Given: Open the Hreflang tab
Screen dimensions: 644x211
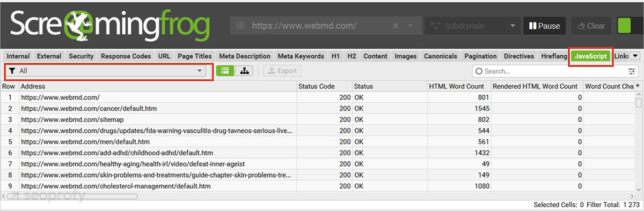Looking at the screenshot, I should (x=554, y=56).
